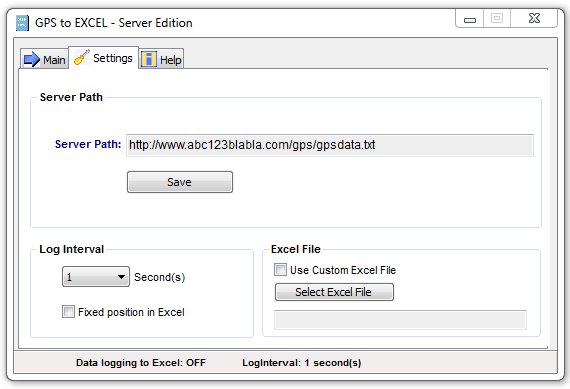Click Select Excel File button

click(334, 292)
